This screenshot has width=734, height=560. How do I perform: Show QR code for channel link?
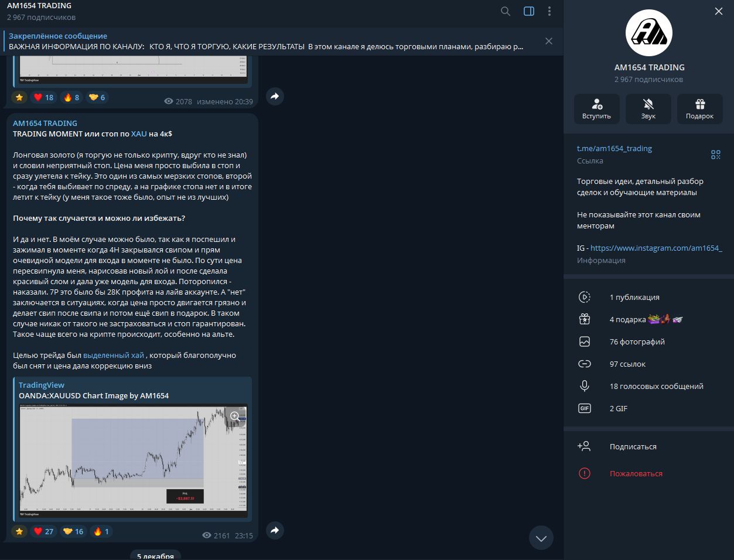pos(715,155)
